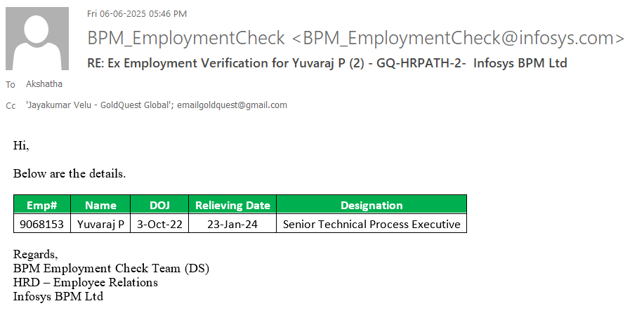Click the 'Name' table header
The image size is (644, 313).
tap(100, 205)
